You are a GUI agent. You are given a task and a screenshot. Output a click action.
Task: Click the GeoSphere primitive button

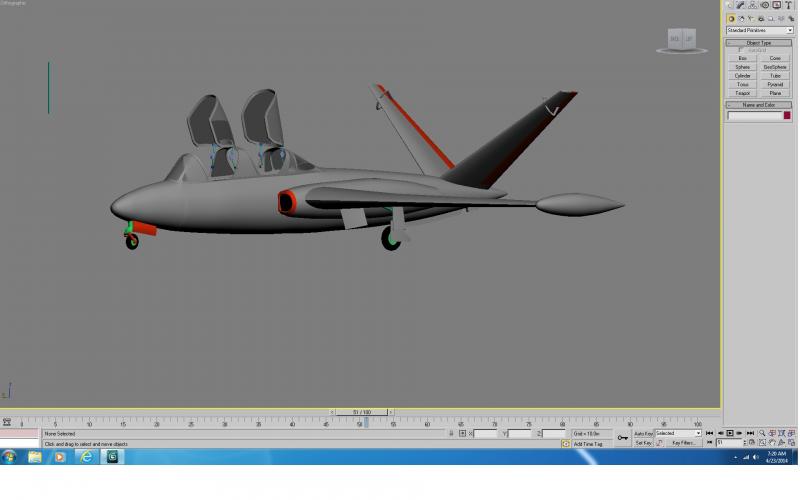click(775, 67)
